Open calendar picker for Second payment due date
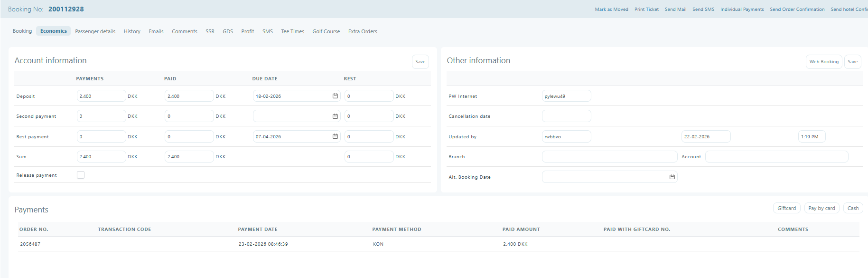 point(335,116)
